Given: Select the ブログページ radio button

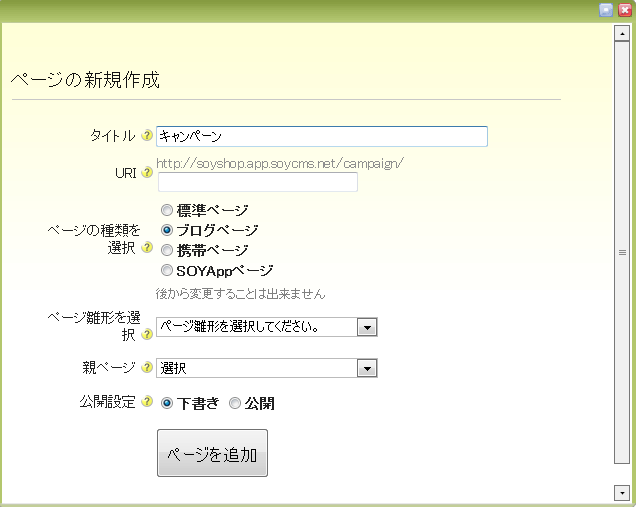Looking at the screenshot, I should [167, 230].
